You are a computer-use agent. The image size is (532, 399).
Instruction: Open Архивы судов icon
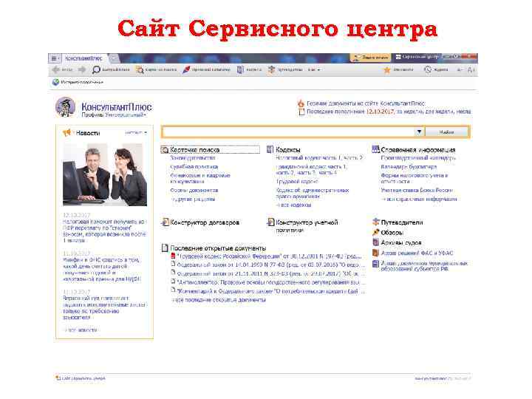(x=376, y=242)
